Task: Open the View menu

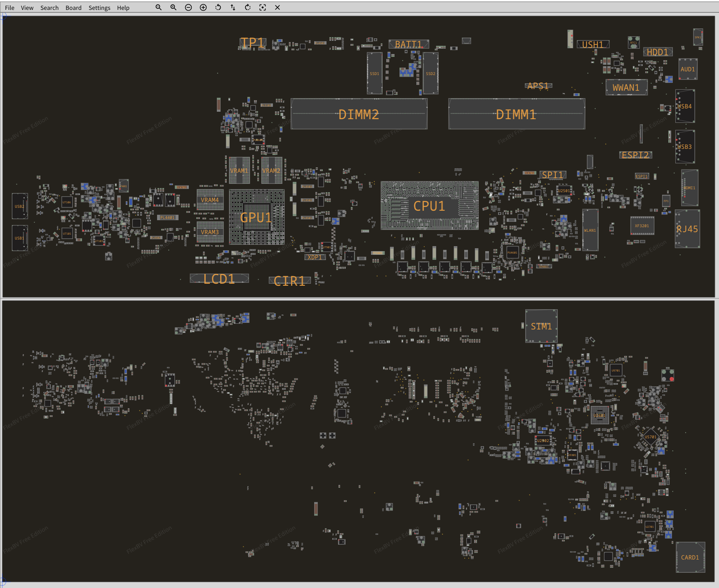Action: tap(27, 8)
